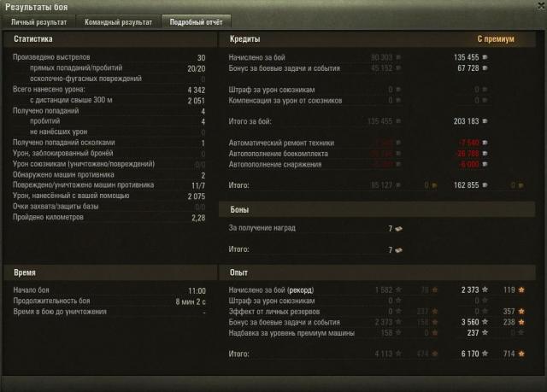Click bonds icon in Боны Итого row
The height and width of the screenshot is (392, 547).
[399, 250]
